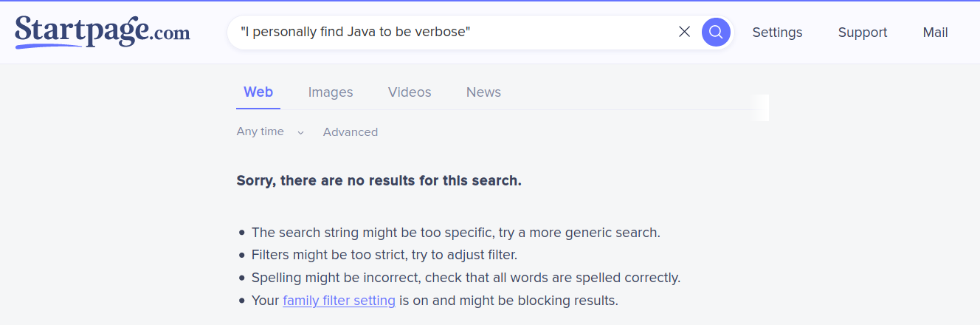Screen dimensions: 980x325
Task: Clear the search query with the X icon
Action: pos(684,32)
